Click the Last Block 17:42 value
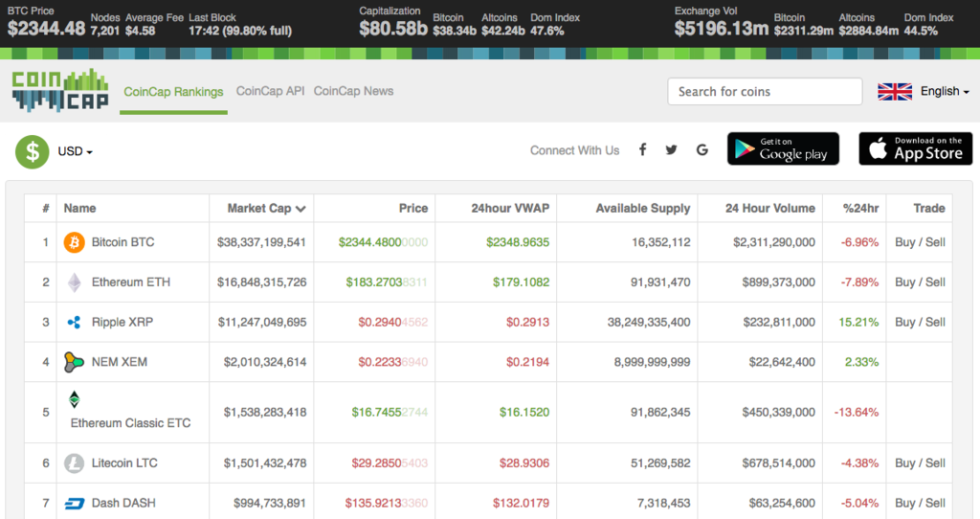This screenshot has height=519, width=980. pyautogui.click(x=240, y=31)
